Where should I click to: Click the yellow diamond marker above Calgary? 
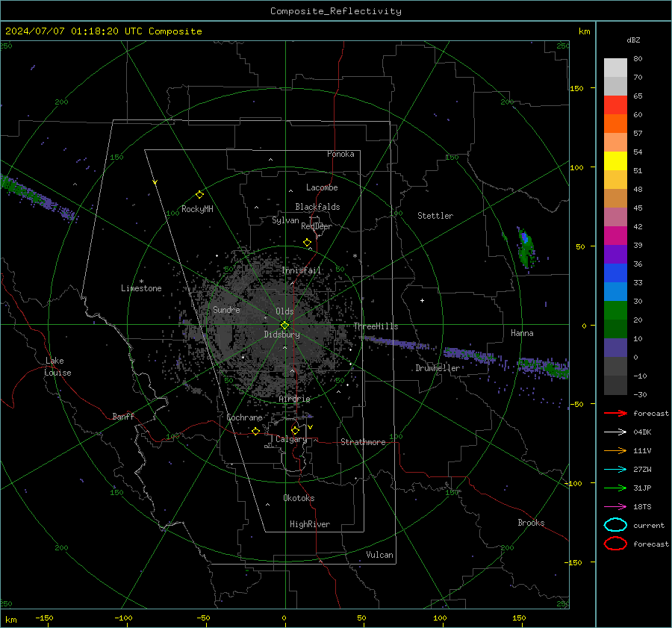tap(295, 430)
